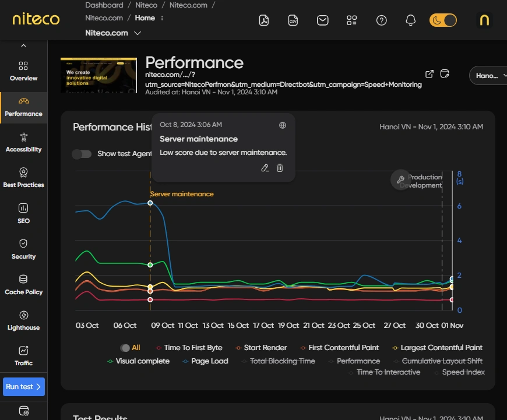Image resolution: width=507 pixels, height=420 pixels.
Task: Open user profile avatar
Action: click(x=484, y=20)
